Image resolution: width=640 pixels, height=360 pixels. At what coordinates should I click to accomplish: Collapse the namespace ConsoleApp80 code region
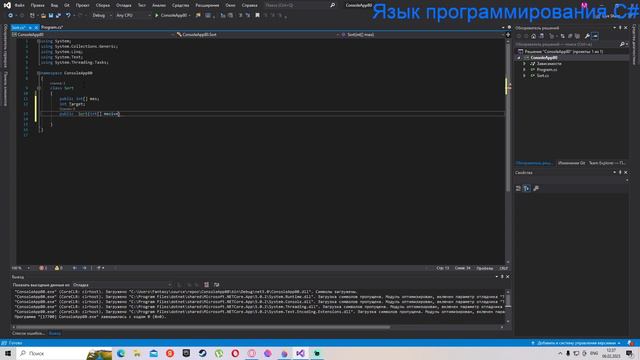point(39,73)
